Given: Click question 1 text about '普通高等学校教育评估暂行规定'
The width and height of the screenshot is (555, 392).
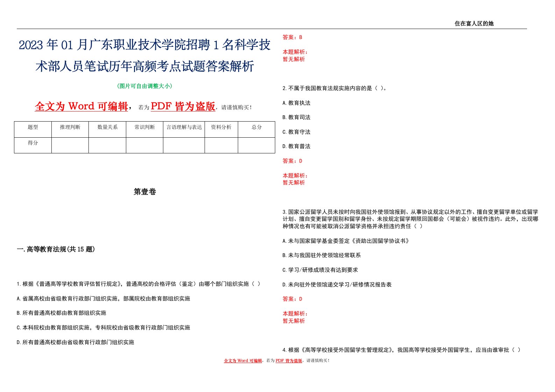Looking at the screenshot, I should point(138,284).
